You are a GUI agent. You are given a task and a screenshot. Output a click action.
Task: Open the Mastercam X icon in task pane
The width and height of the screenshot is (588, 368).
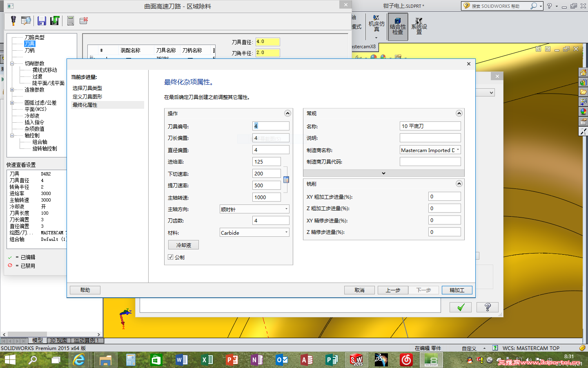[x=583, y=131]
